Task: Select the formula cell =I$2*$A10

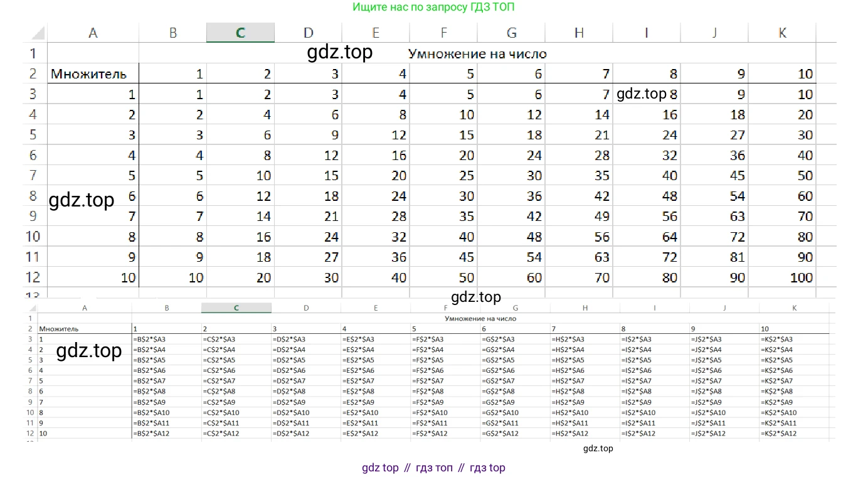Action: (x=655, y=412)
